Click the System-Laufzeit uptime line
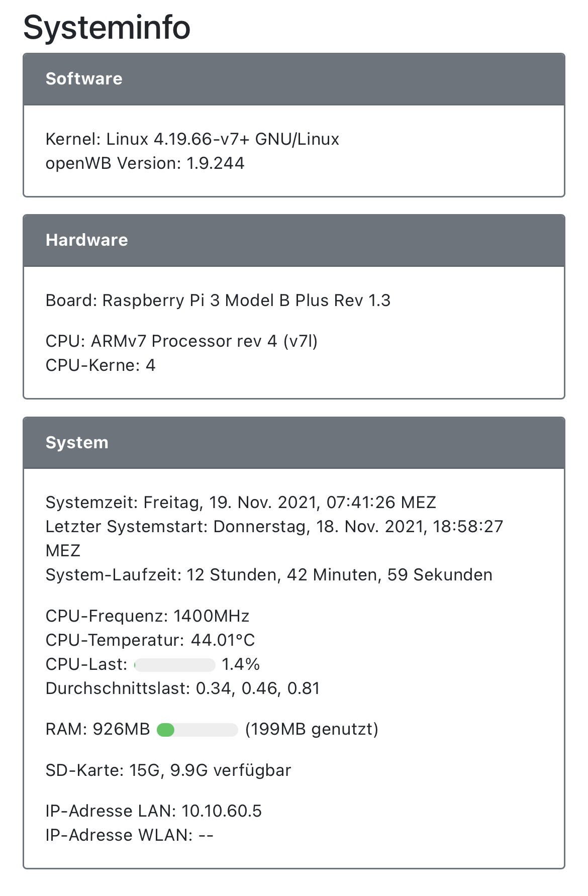Image resolution: width=588 pixels, height=896 pixels. [x=269, y=575]
